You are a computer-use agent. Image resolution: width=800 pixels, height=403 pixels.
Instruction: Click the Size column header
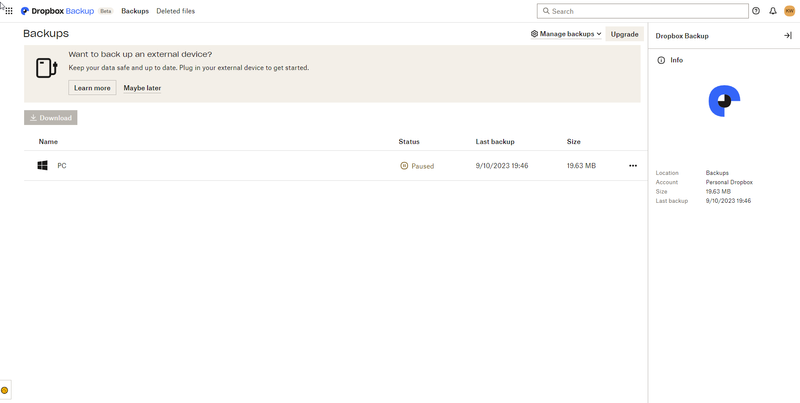coord(573,142)
